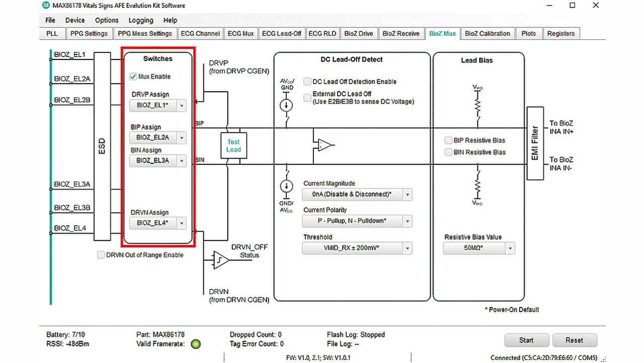This screenshot has height=363, width=644.
Task: Enable DC Lead Off Detection checkbox
Action: pyautogui.click(x=307, y=82)
